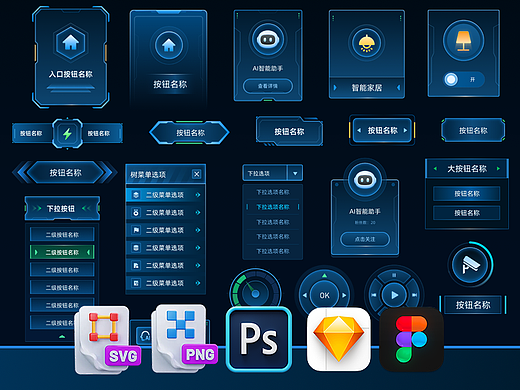
Task: Click green left arrow beside 大按钮名称
Action: [435, 169]
